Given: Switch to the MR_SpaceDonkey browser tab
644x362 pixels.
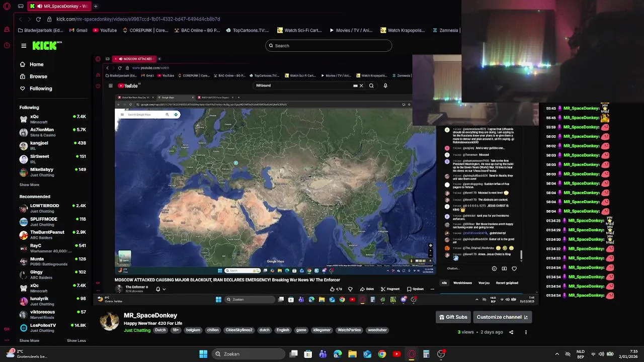Looking at the screenshot, I should [x=59, y=6].
